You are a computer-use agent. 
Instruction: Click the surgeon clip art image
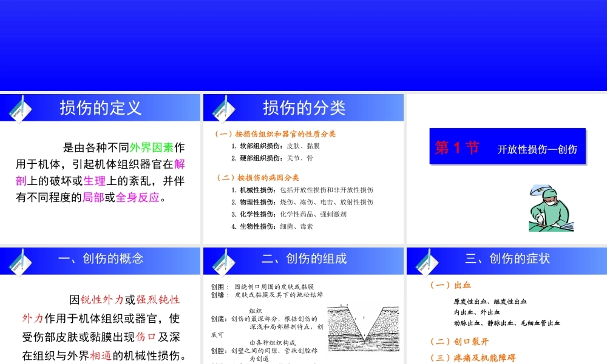(550, 208)
